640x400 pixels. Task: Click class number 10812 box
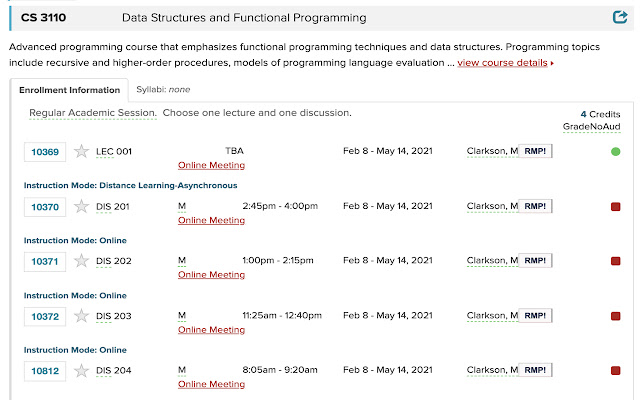point(45,372)
